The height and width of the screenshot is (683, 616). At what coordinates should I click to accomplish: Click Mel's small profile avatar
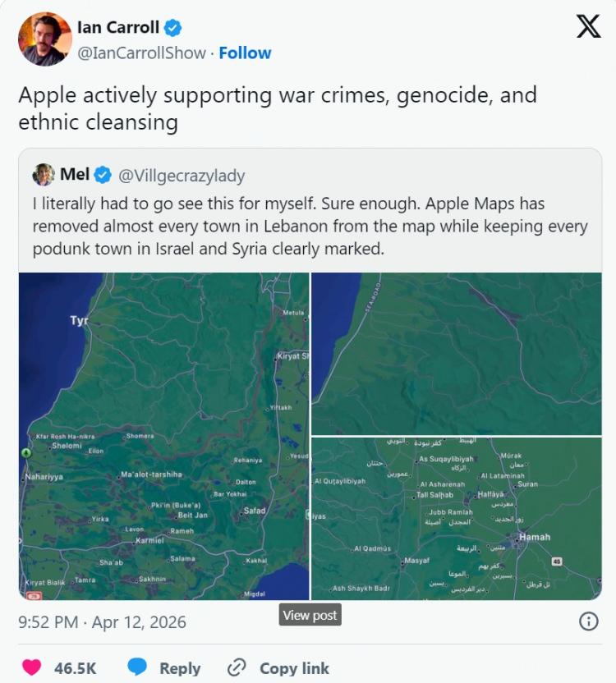pos(44,175)
